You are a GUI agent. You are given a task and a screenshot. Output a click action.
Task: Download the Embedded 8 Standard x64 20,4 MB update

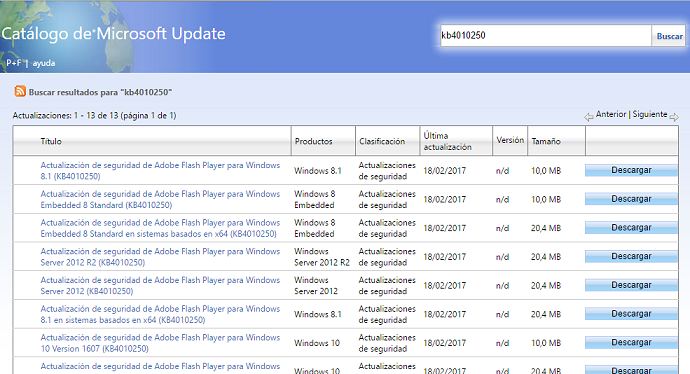coord(631,227)
